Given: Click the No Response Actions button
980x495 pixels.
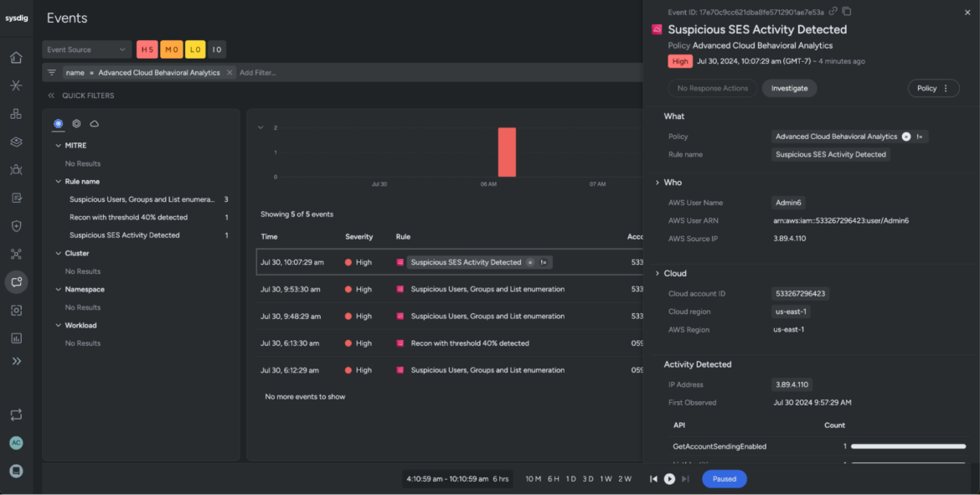Looking at the screenshot, I should [713, 88].
